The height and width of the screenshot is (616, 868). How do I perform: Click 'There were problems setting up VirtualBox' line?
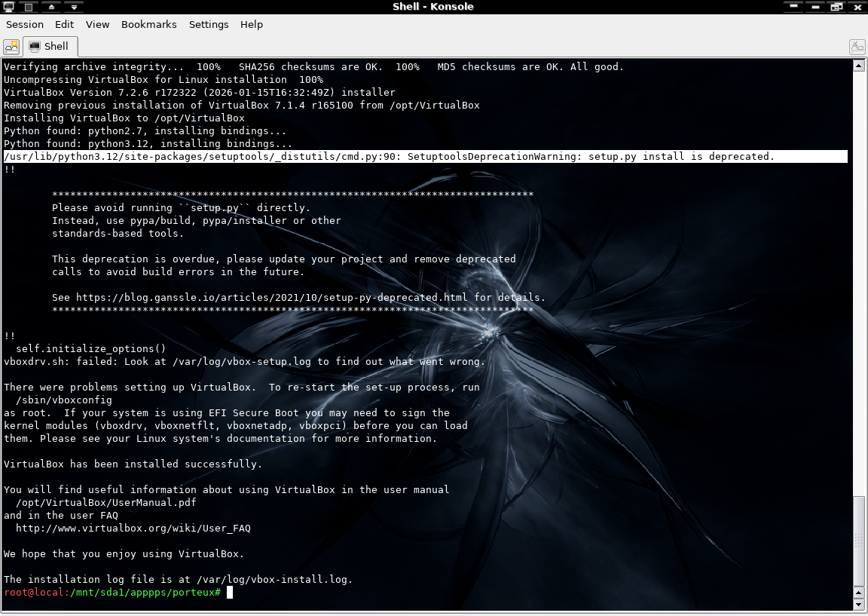[x=241, y=388]
